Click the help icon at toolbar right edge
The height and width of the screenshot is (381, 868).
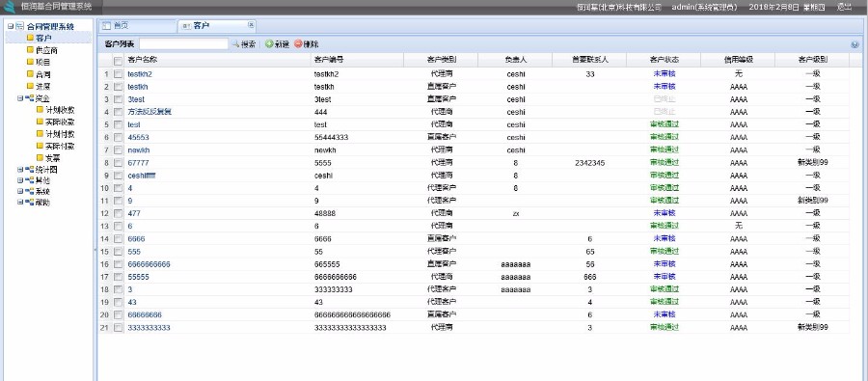click(854, 45)
